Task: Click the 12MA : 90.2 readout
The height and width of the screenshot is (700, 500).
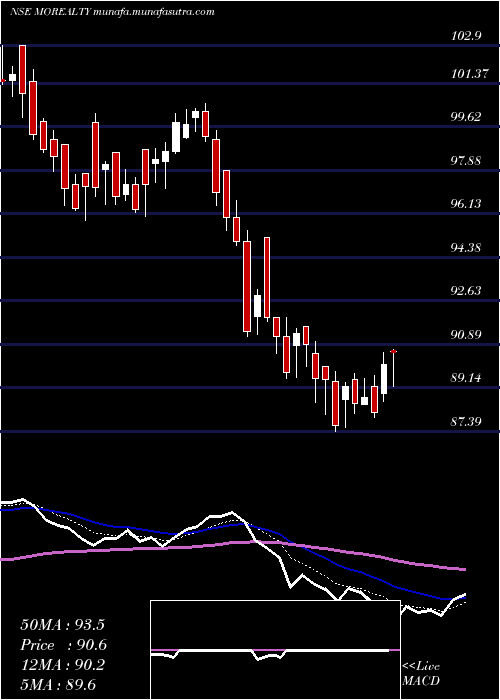Action: [x=62, y=665]
